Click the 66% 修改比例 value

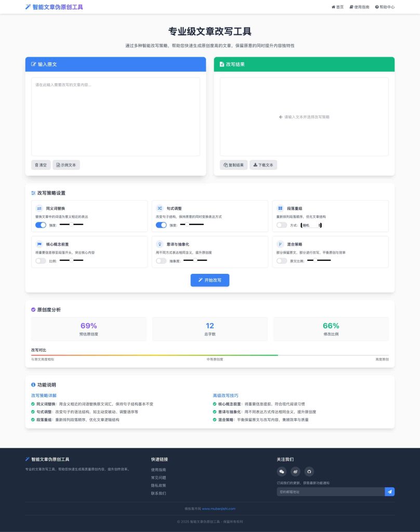(x=331, y=326)
